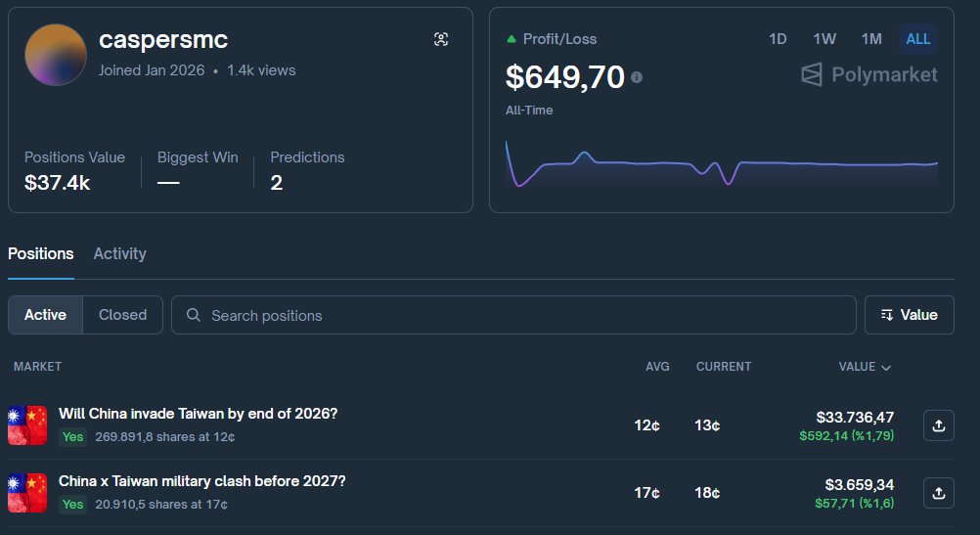Click the $57,71 (%1,6) gain text

pos(854,503)
